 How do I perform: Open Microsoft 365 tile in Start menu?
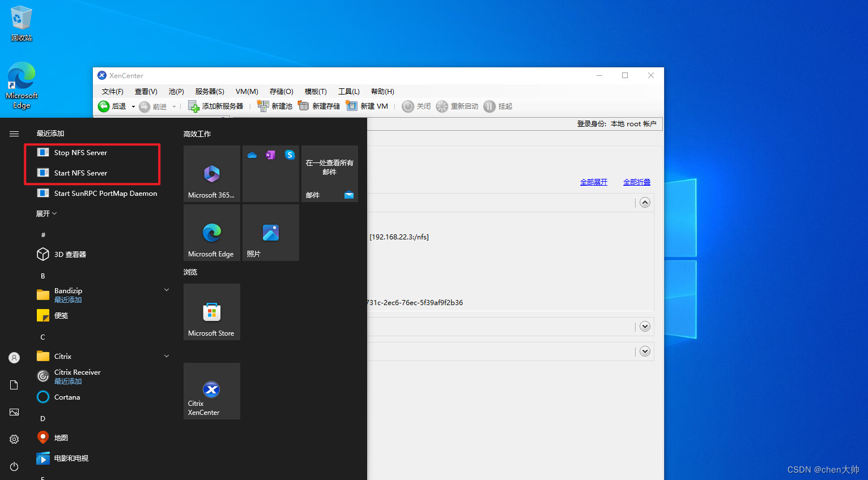tap(212, 174)
